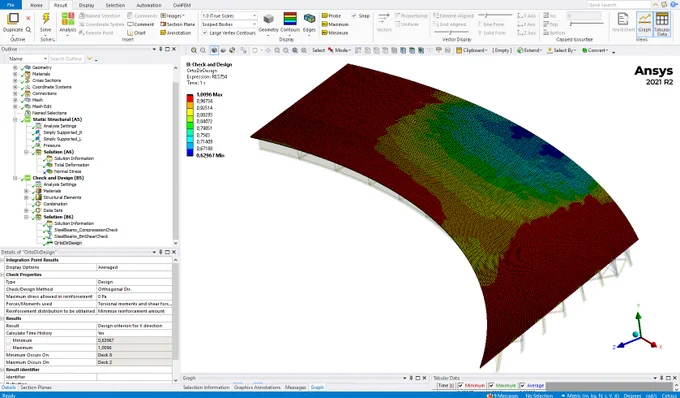Click the Contours rainbow icon
Screen dimensions: 680x398
[290, 19]
